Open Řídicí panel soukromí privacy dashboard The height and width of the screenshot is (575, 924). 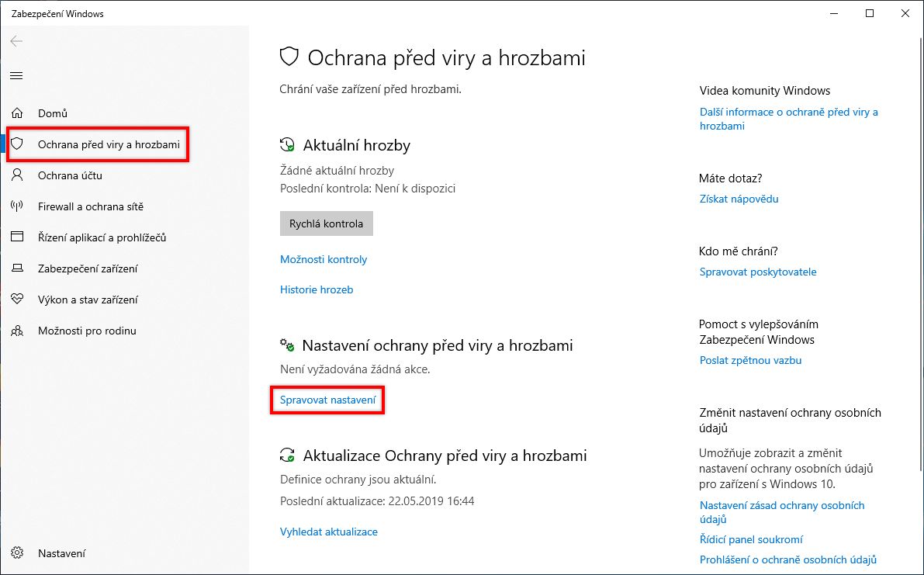click(x=751, y=539)
